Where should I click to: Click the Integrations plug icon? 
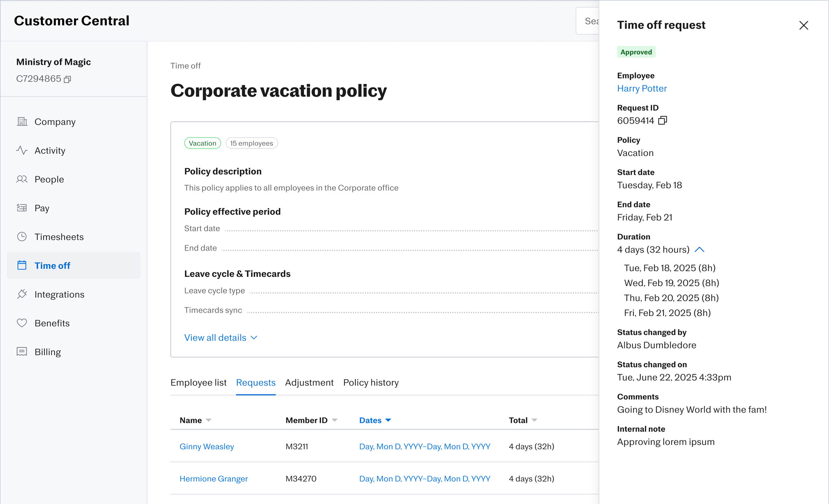[x=22, y=294]
